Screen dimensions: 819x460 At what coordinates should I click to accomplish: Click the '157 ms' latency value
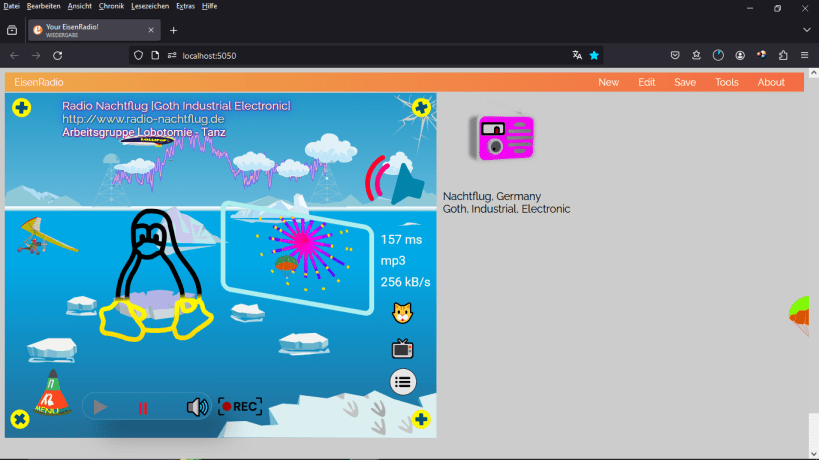[401, 240]
